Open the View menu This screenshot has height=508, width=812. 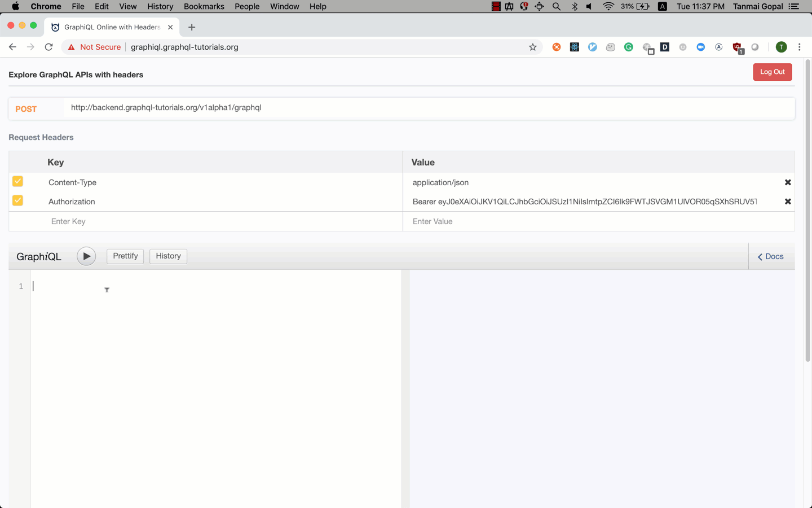[x=128, y=6]
